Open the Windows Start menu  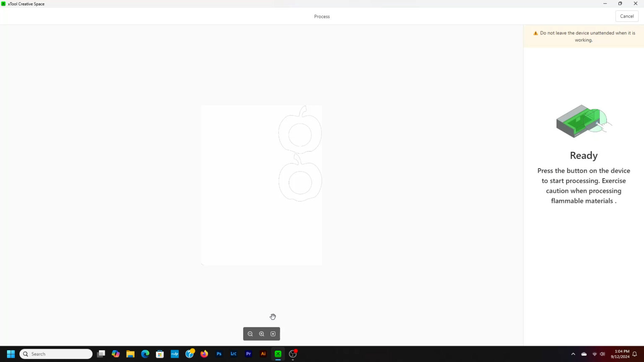click(11, 354)
